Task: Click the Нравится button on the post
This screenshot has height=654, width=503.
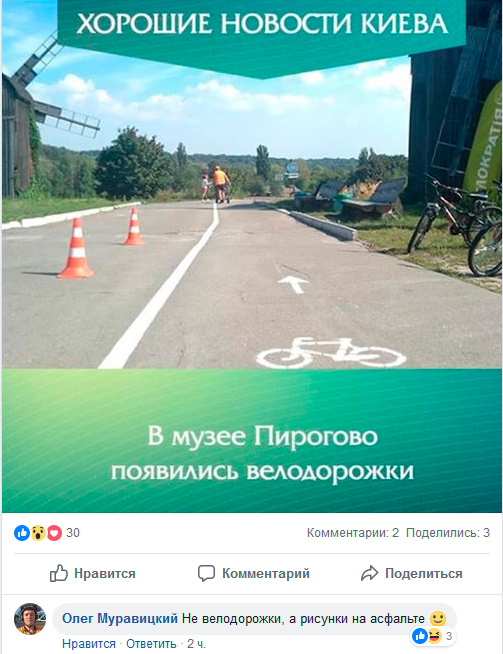Action: click(93, 574)
